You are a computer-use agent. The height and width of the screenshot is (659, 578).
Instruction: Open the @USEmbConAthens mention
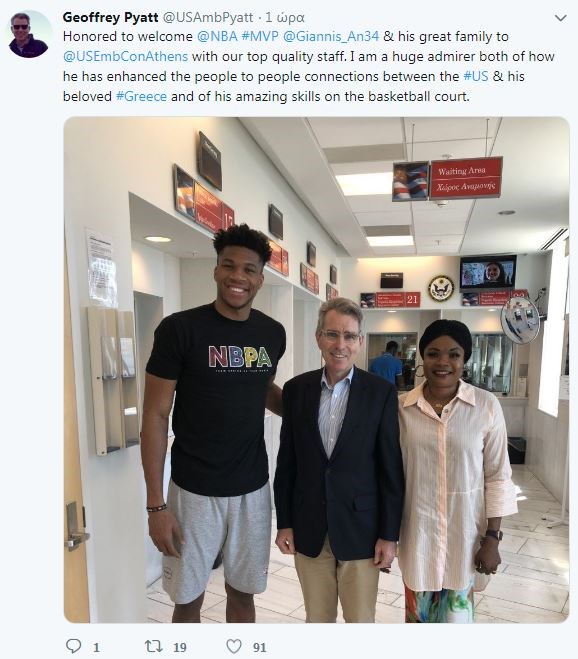coord(125,56)
